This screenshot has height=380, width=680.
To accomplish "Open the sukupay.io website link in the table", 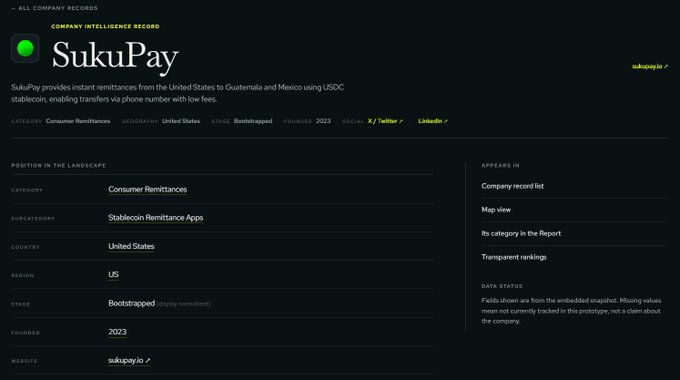I will pyautogui.click(x=129, y=360).
